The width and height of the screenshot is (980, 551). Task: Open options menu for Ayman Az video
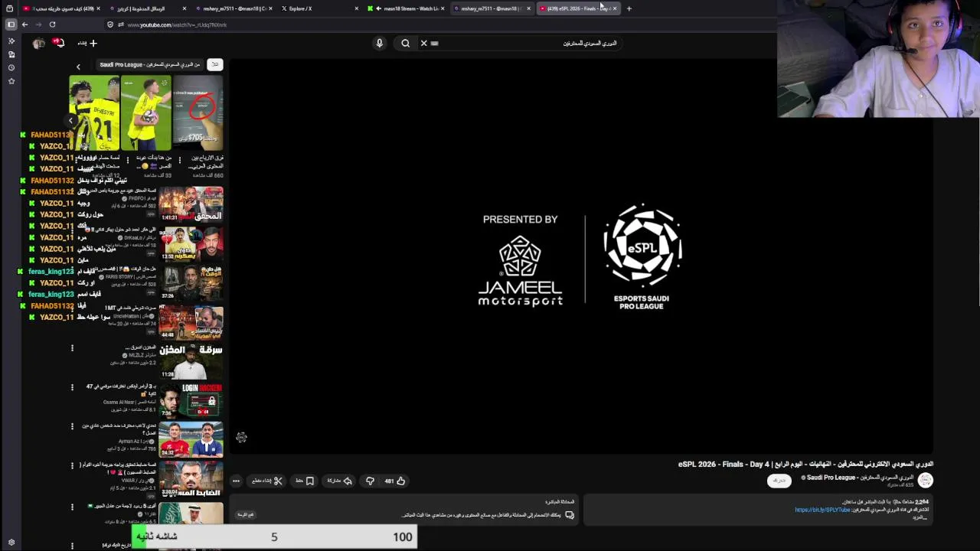[x=72, y=426]
